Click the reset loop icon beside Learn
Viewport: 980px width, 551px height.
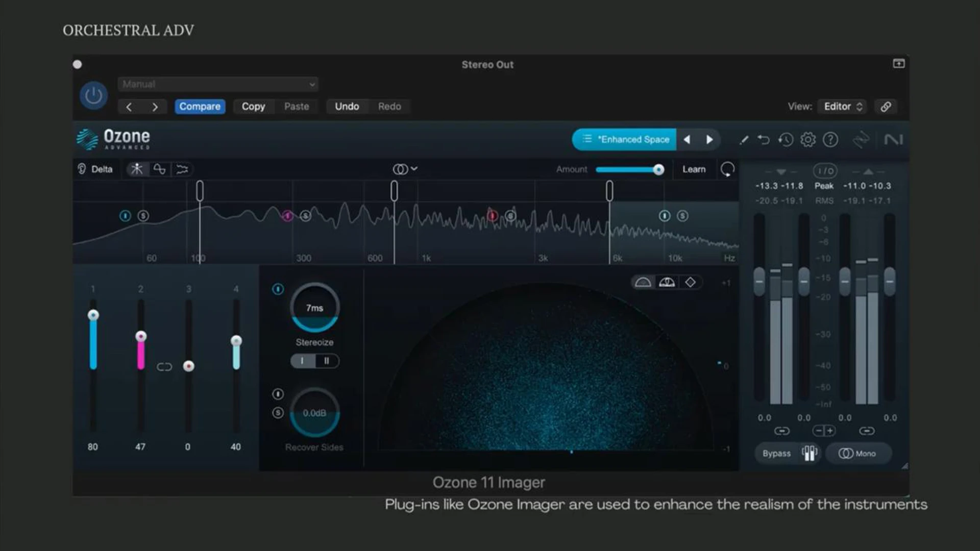(x=727, y=169)
